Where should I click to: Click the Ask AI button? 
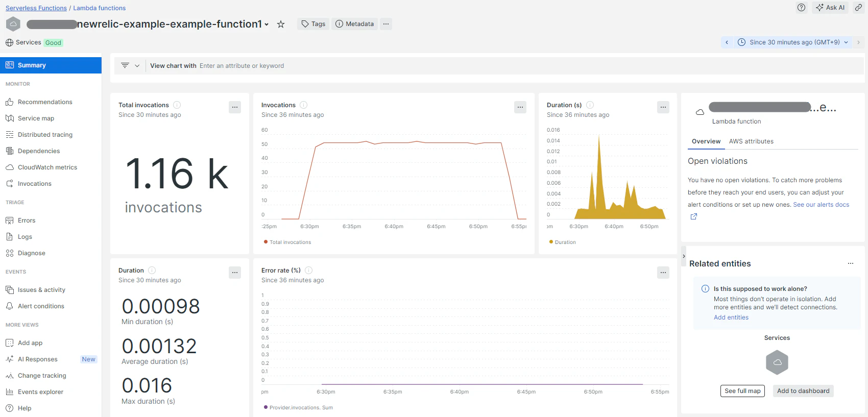point(830,8)
